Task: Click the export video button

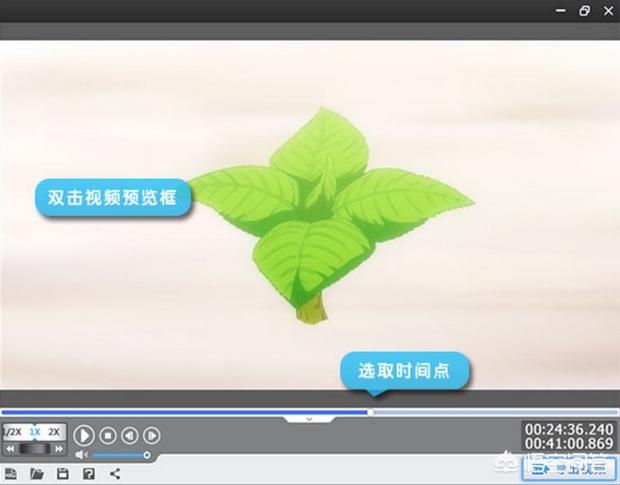Action: pos(570,467)
